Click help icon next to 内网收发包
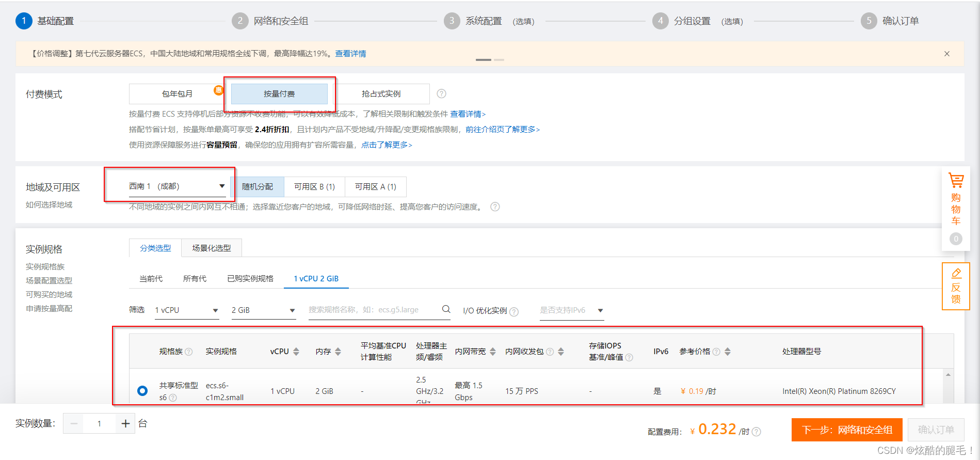 tap(550, 352)
